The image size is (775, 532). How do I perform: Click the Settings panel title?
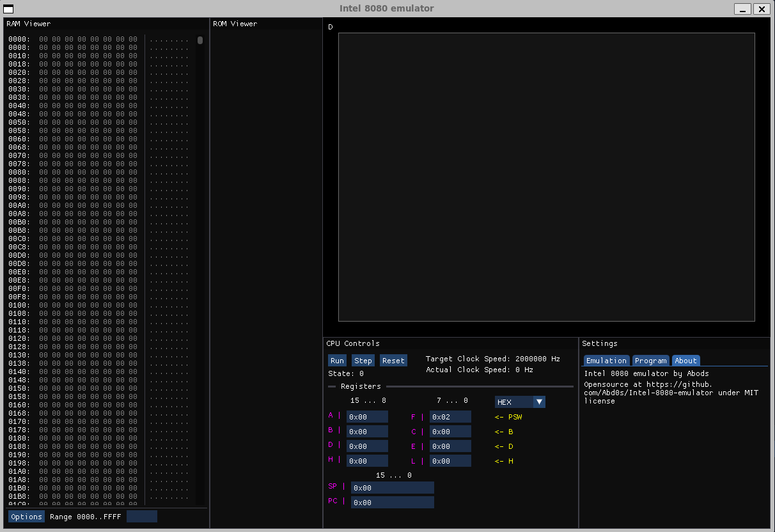(600, 343)
